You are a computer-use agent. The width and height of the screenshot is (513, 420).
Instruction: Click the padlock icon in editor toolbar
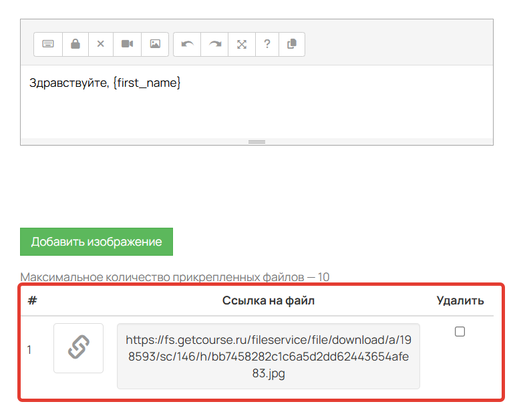tap(75, 44)
